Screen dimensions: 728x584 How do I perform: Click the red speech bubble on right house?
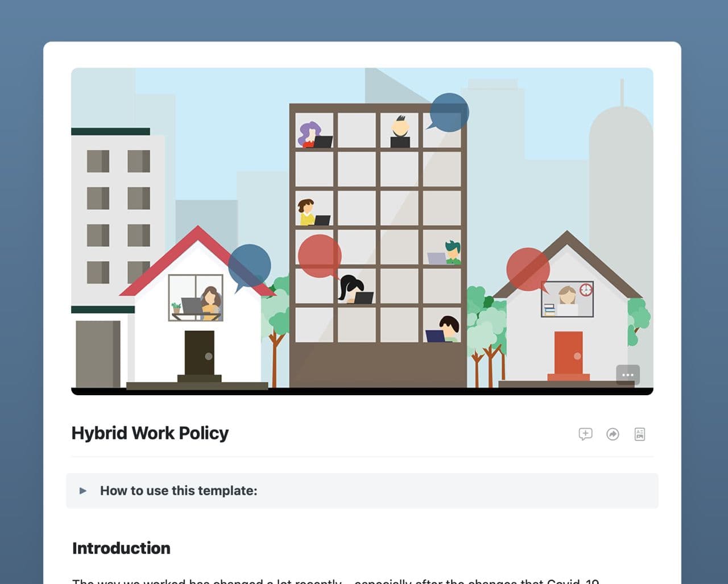point(528,269)
